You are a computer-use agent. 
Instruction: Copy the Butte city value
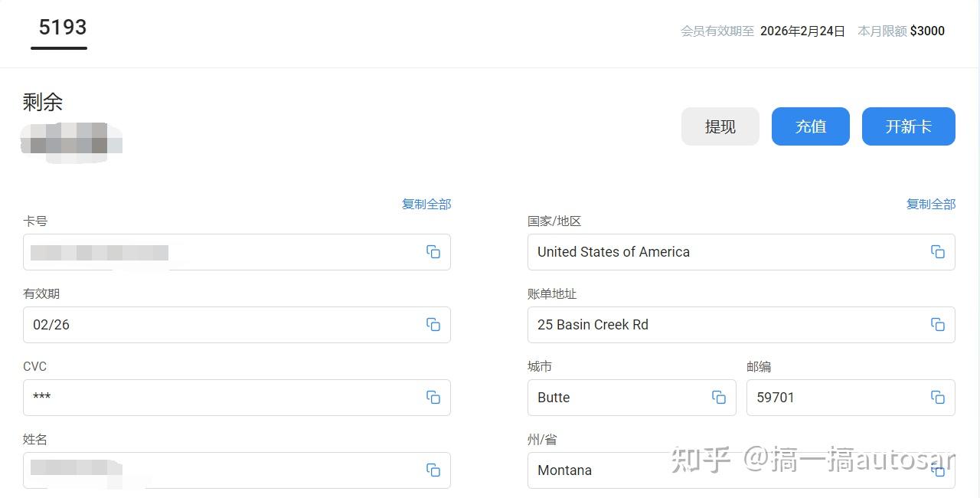(x=719, y=398)
